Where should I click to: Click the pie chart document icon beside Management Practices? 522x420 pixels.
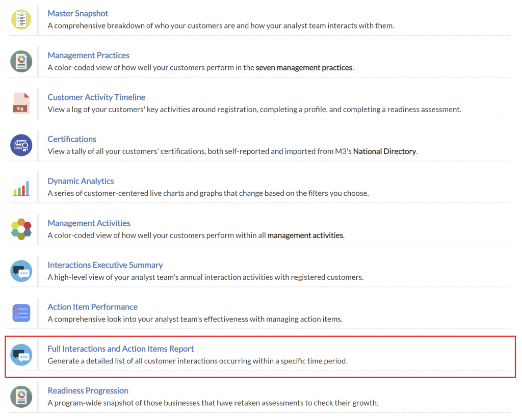click(21, 61)
